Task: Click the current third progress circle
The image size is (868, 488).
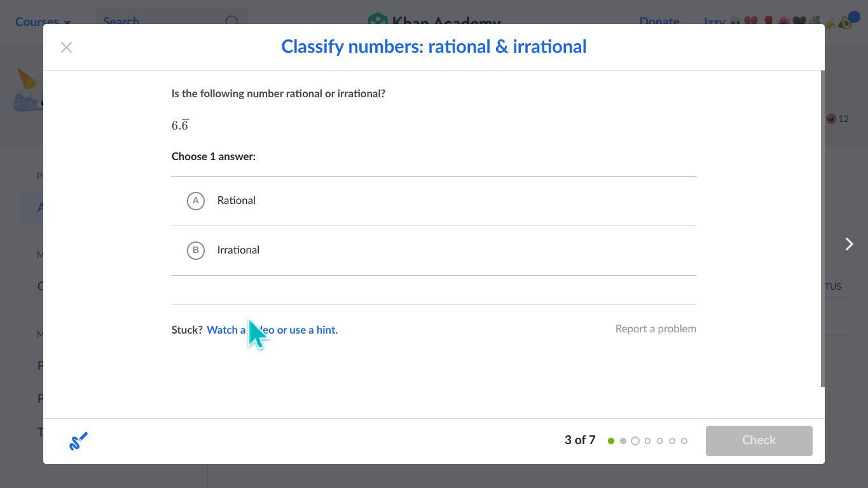Action: tap(635, 441)
